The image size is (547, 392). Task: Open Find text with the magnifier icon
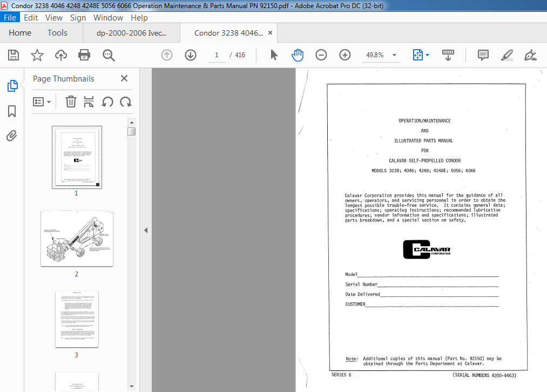[109, 55]
